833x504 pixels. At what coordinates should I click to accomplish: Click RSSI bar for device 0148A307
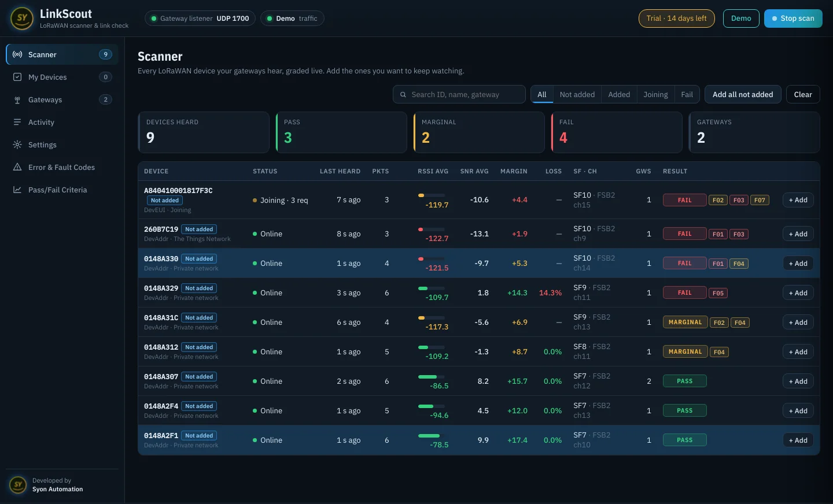[432, 377]
